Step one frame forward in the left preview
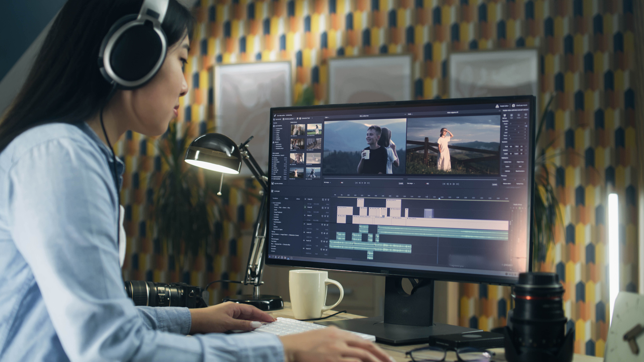This screenshot has height=362, width=644. click(x=365, y=183)
